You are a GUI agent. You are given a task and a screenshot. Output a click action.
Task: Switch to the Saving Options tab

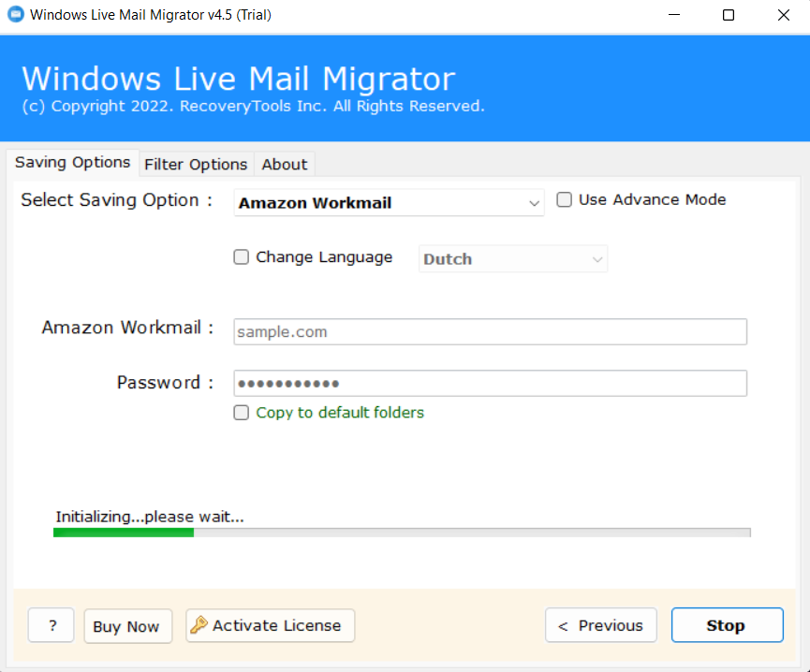tap(72, 163)
